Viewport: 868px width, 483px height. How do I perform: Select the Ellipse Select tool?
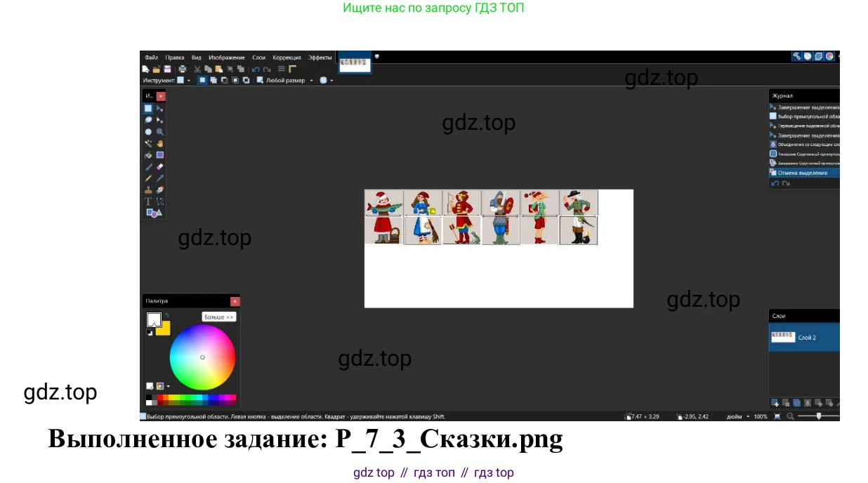(148, 132)
